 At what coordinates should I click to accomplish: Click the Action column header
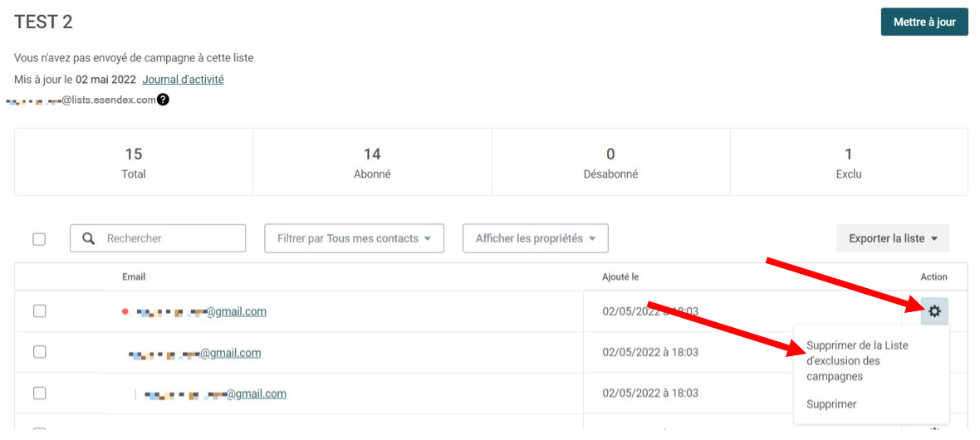click(x=933, y=277)
